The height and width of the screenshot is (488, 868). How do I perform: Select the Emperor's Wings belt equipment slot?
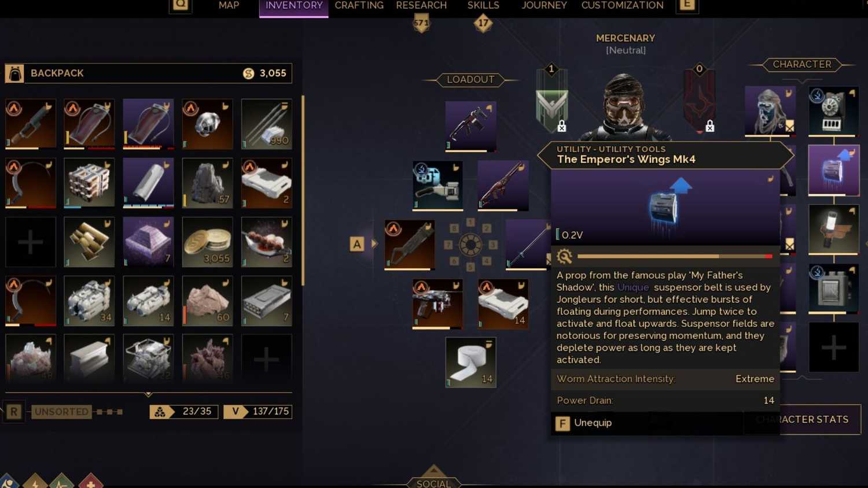tap(833, 171)
